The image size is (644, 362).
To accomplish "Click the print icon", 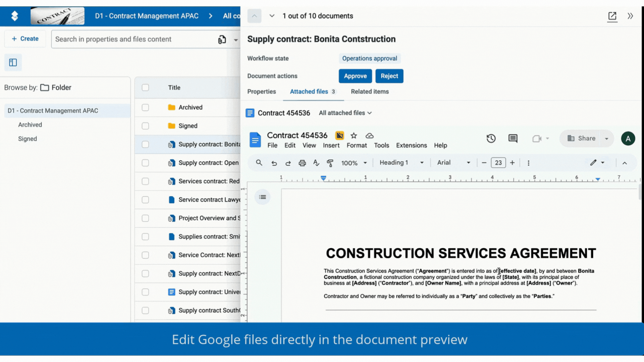I will pyautogui.click(x=302, y=163).
